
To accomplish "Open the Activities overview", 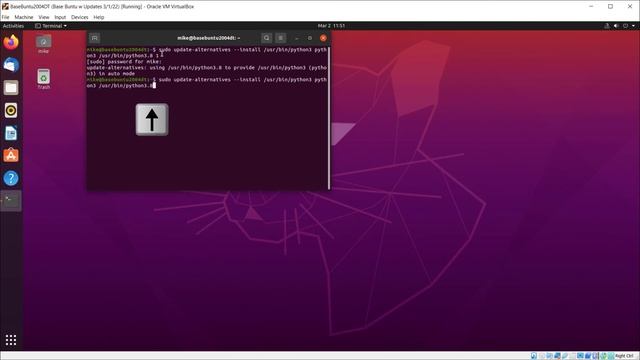I will [x=13, y=26].
